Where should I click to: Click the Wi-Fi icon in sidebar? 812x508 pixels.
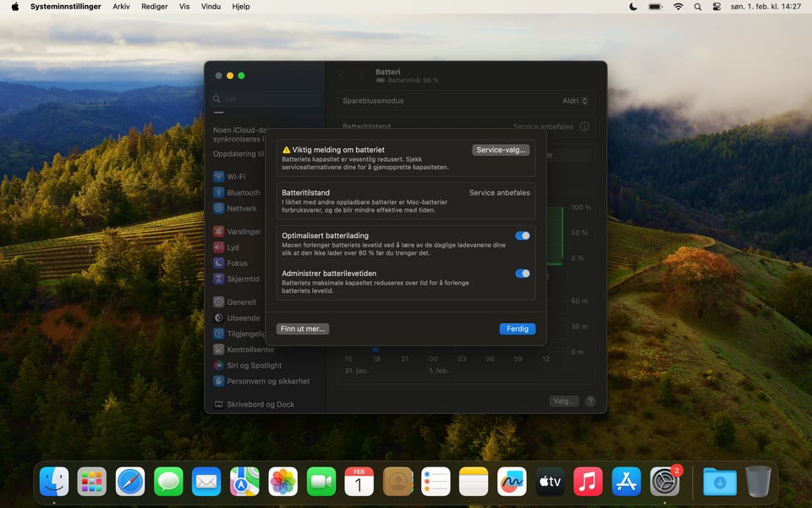coord(219,177)
